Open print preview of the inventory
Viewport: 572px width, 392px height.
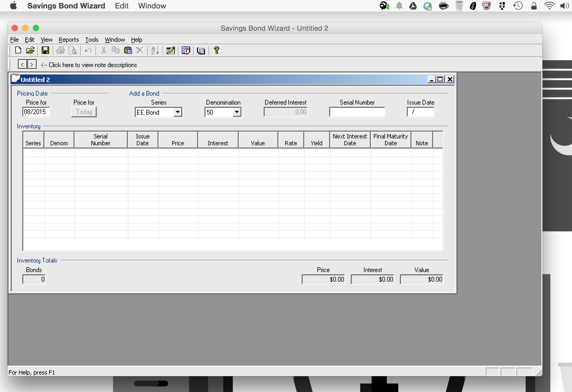tap(73, 50)
